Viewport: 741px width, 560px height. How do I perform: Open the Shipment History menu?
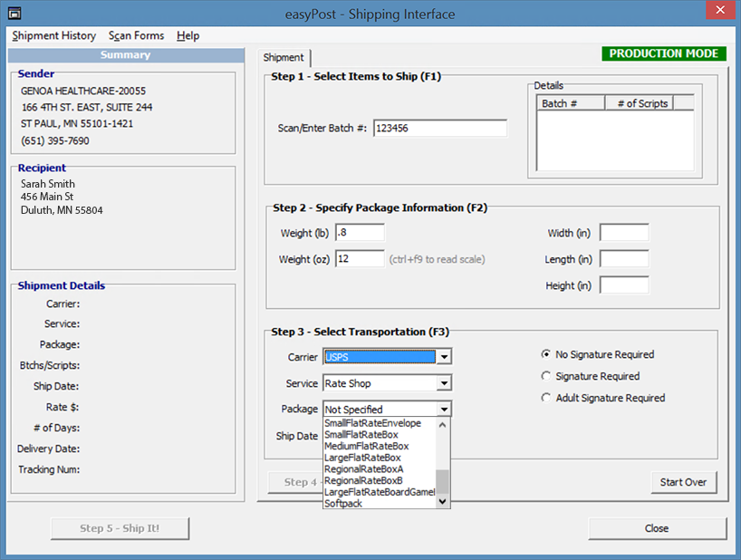tap(54, 35)
